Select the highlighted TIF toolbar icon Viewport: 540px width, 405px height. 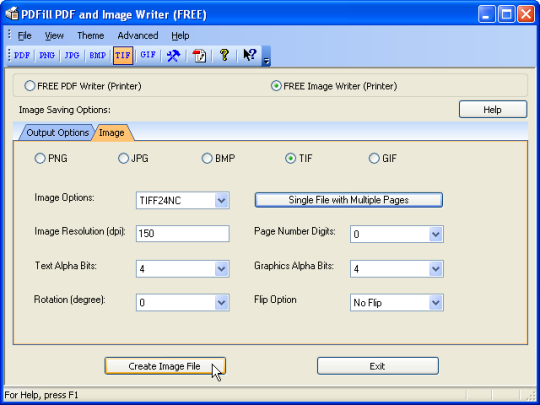tap(123, 55)
